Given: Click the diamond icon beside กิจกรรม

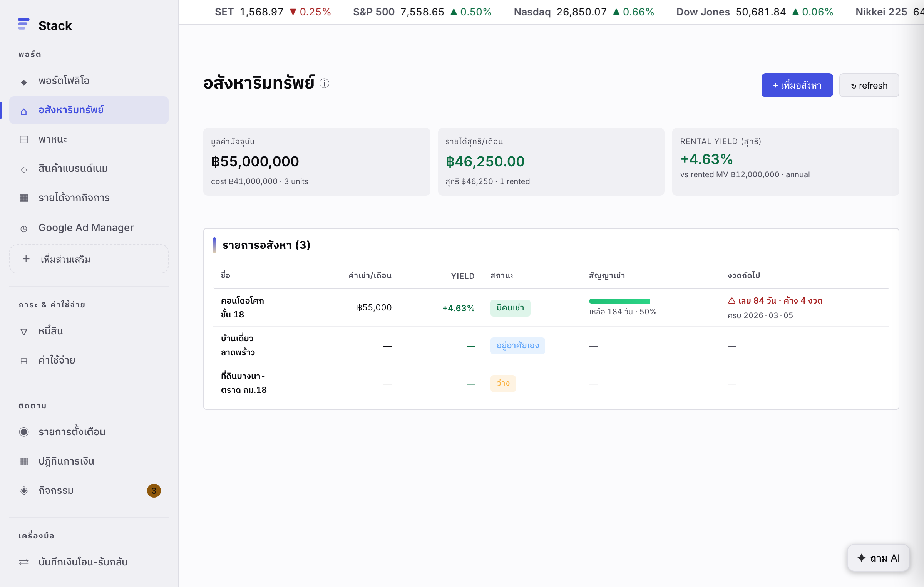Looking at the screenshot, I should (x=24, y=490).
